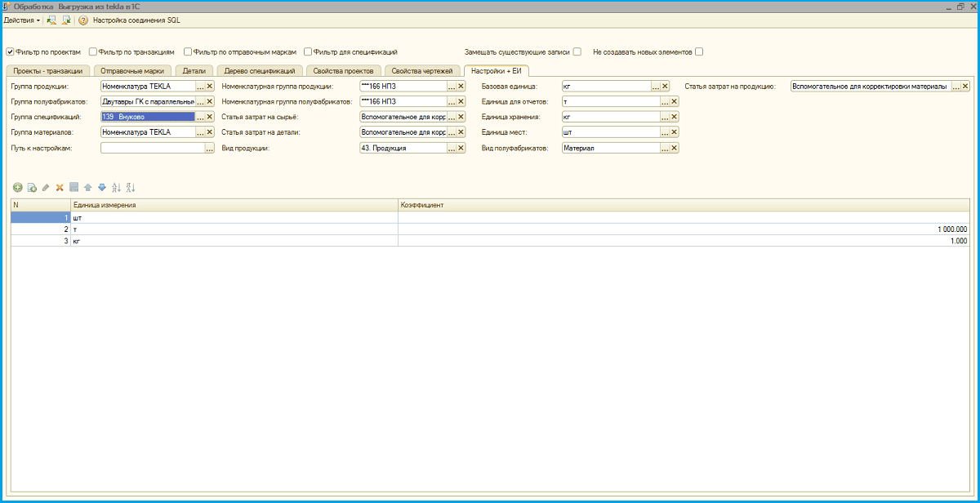Open help with the question mark icon
The width and height of the screenshot is (980, 503).
(x=83, y=20)
